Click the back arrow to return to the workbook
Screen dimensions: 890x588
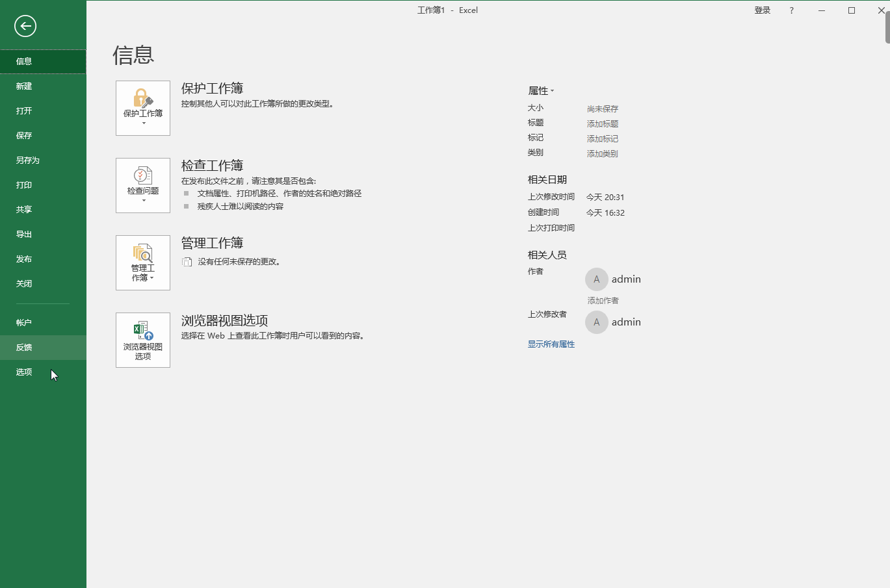click(25, 26)
